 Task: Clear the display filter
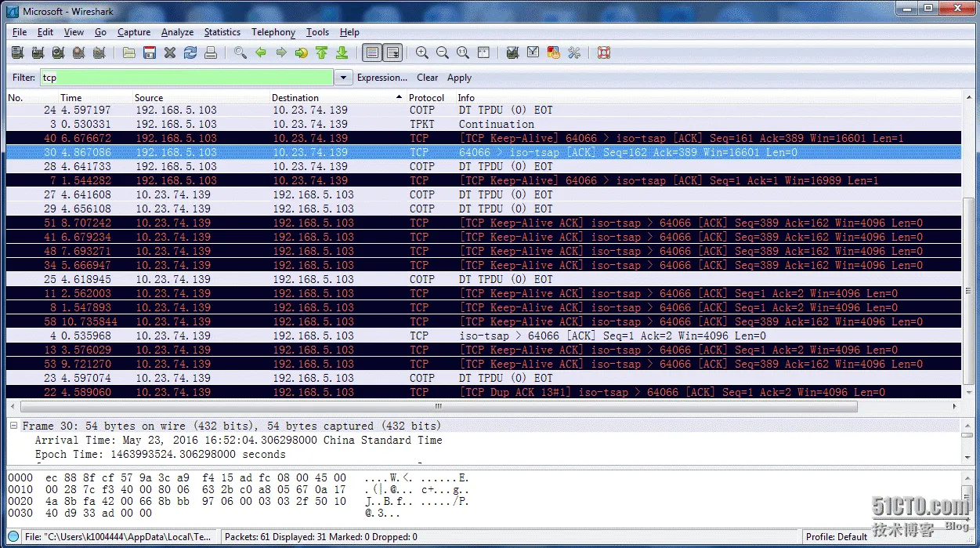click(428, 78)
